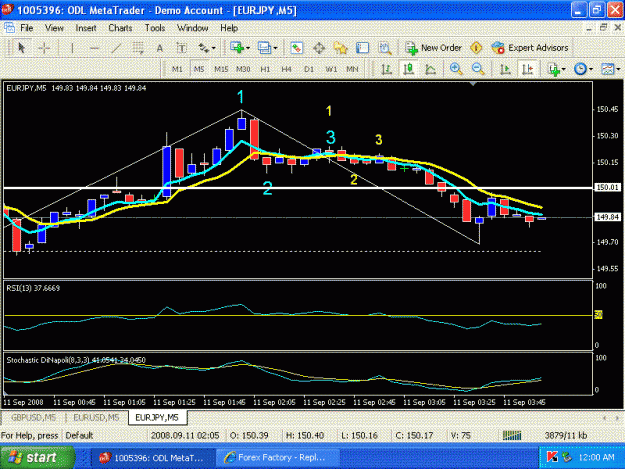Switch to D1 timeframe
The width and height of the screenshot is (625, 469).
coord(309,69)
